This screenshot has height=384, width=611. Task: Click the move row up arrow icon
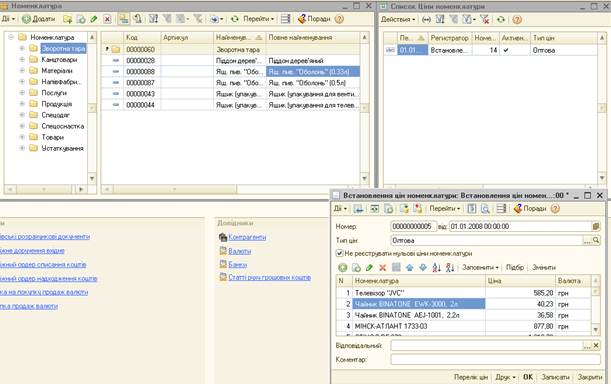click(410, 267)
